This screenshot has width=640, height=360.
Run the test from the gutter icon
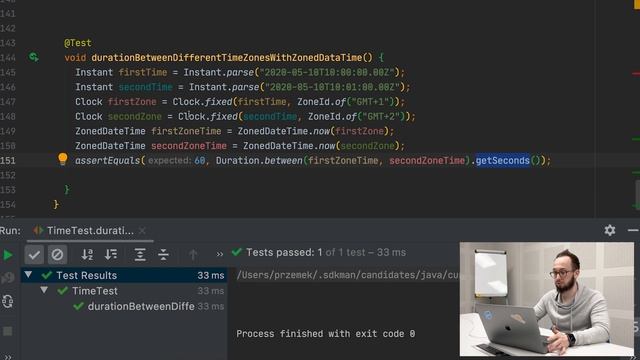coord(33,57)
